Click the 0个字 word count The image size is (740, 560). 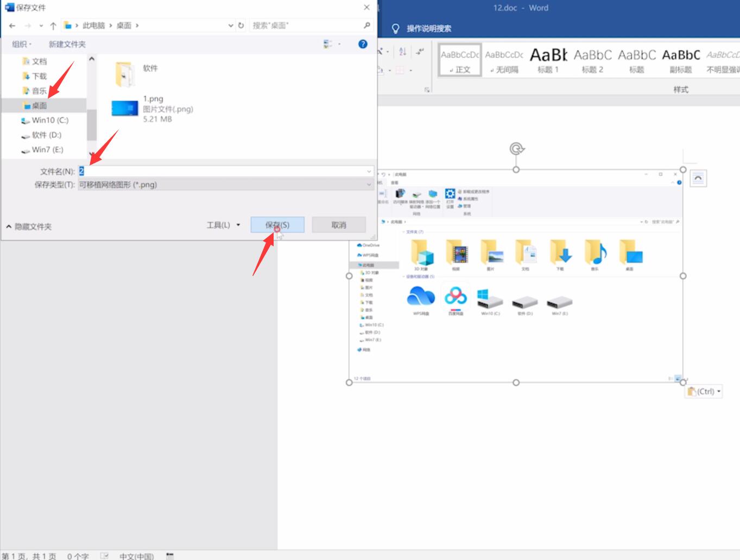tap(78, 556)
